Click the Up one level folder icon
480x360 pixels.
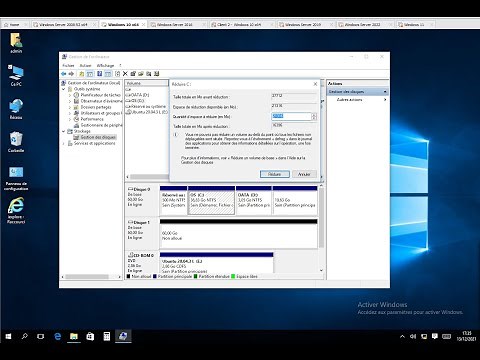point(81,74)
